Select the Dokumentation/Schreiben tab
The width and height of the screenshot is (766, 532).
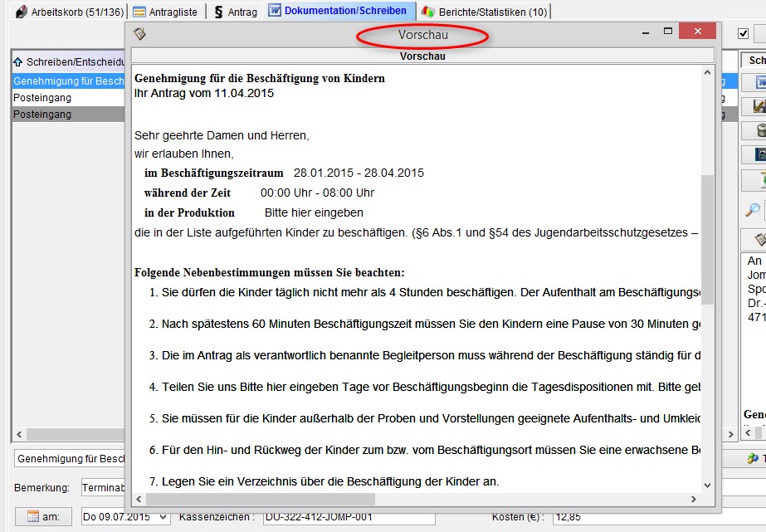338,11
